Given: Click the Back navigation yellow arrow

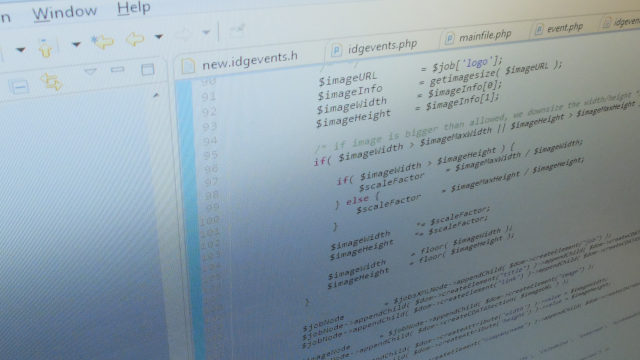Looking at the screenshot, I should pyautogui.click(x=135, y=40).
